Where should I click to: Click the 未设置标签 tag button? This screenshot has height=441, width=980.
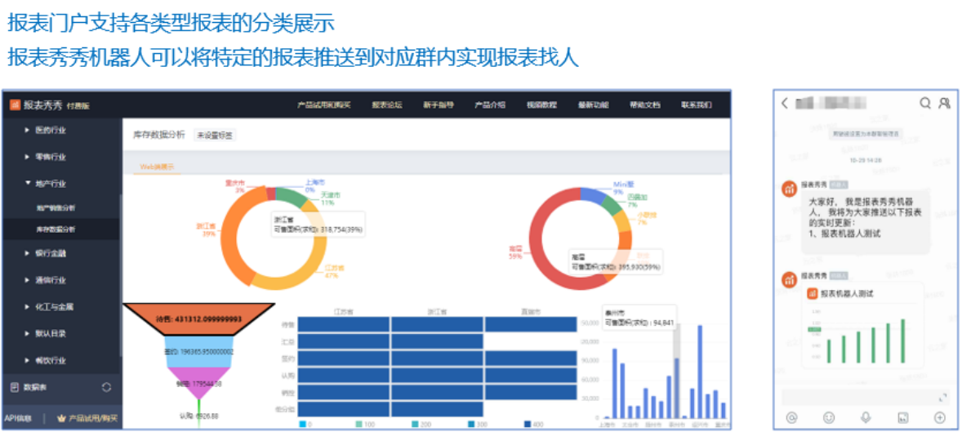(x=215, y=136)
